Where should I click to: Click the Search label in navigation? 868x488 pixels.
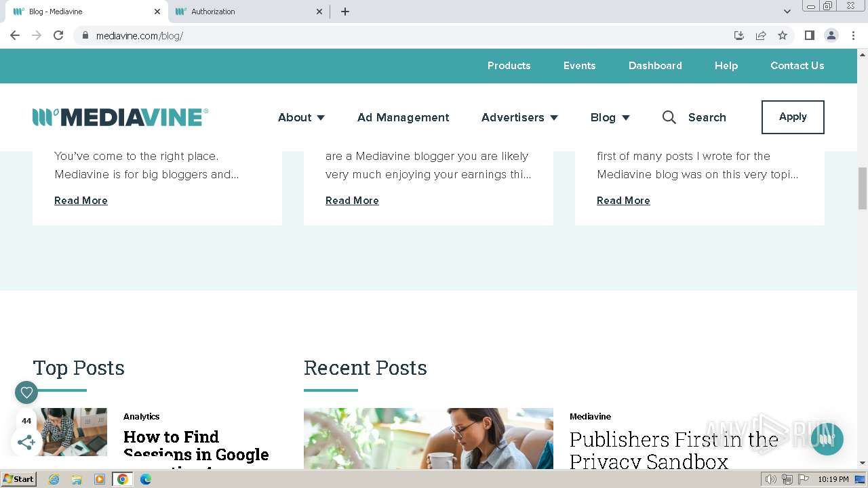point(707,117)
